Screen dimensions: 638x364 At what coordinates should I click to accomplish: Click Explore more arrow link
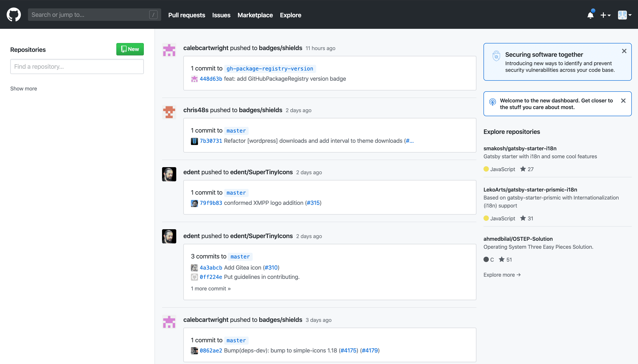tap(502, 275)
